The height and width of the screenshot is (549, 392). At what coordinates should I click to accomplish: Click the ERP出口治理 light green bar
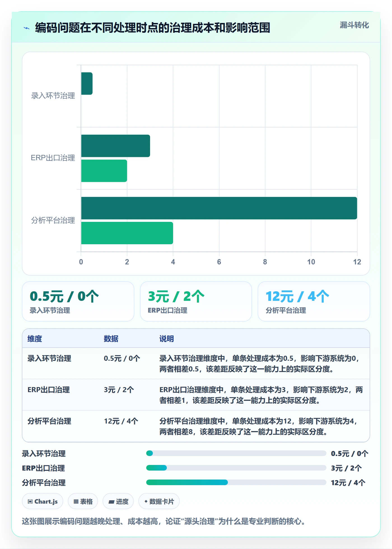click(x=104, y=171)
